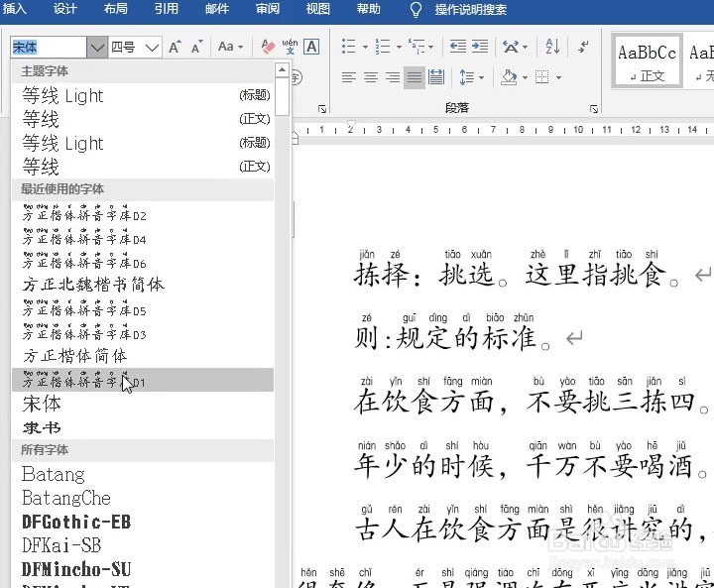Switch to the 引用 tab

click(167, 9)
